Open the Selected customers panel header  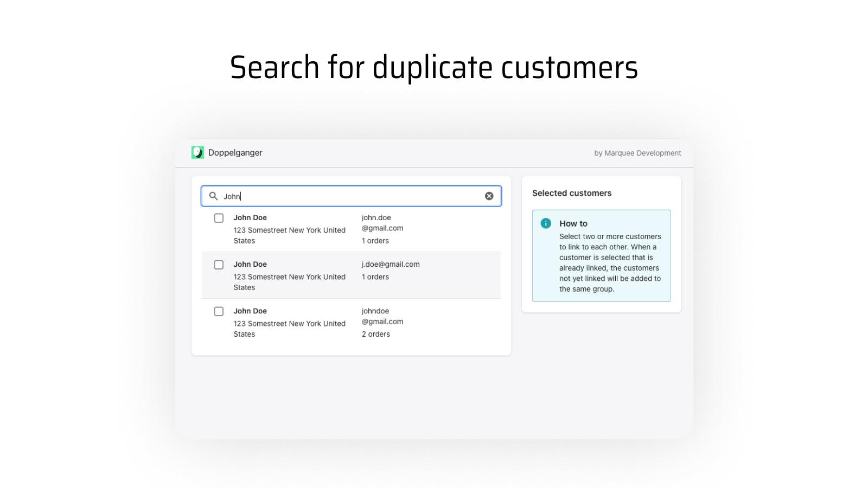pos(572,193)
